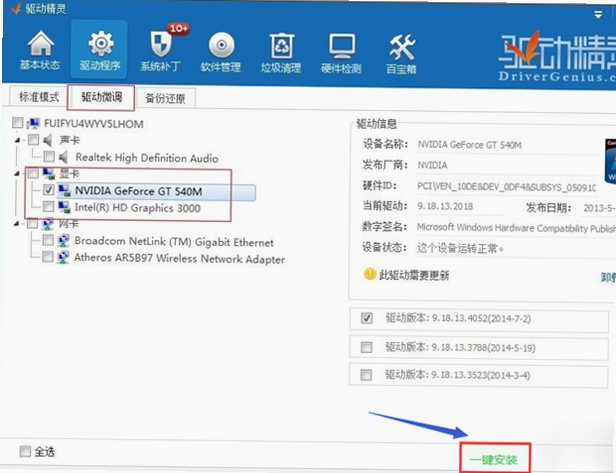Click the Broadcom network adapter icon
This screenshot has height=473, width=616.
point(63,240)
